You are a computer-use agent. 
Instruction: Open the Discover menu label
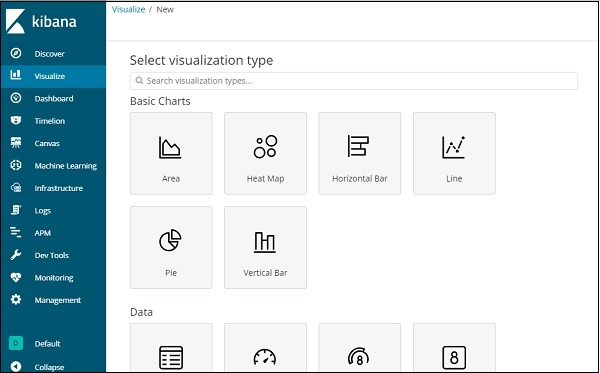(x=49, y=54)
